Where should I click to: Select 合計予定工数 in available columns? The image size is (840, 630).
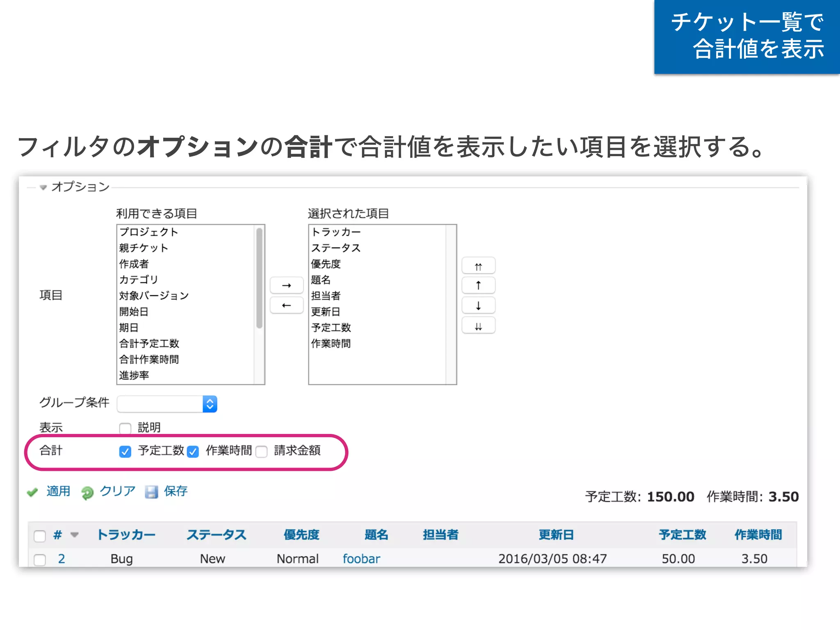tap(149, 343)
